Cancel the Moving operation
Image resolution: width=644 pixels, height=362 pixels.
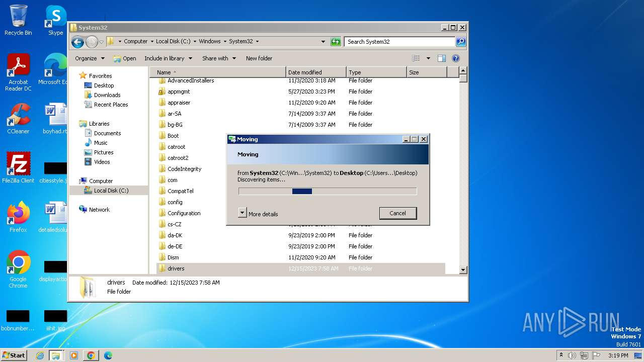click(397, 213)
